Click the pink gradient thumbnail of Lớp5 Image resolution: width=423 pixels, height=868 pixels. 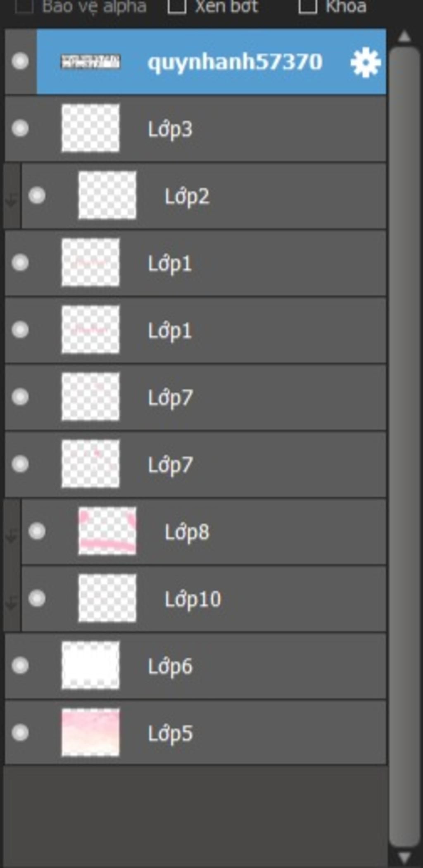90,732
